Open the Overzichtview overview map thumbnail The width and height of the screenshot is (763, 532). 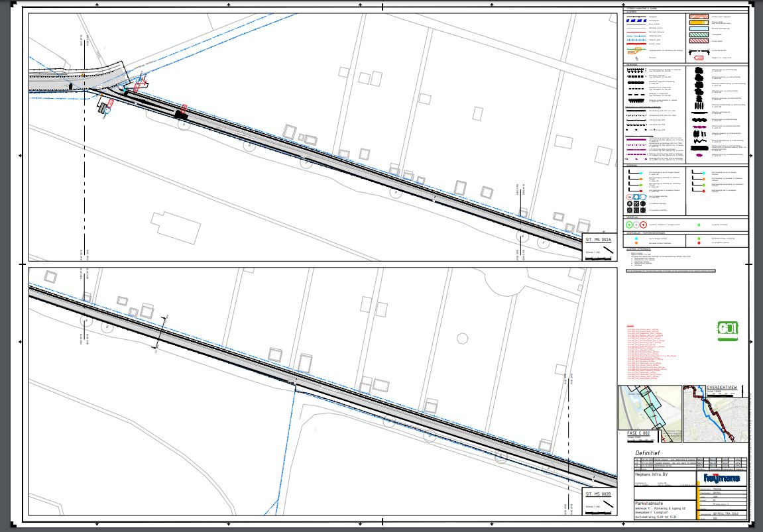pyautogui.click(x=715, y=414)
